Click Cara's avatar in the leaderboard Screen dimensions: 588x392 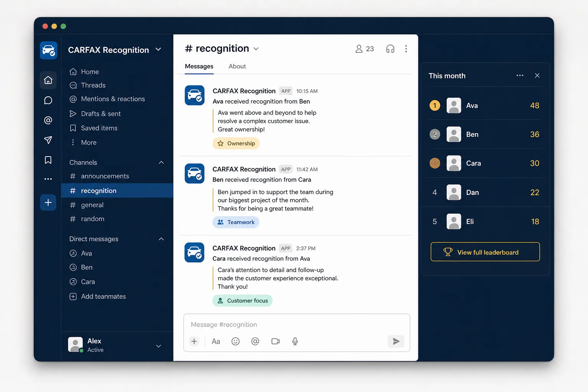(x=454, y=163)
